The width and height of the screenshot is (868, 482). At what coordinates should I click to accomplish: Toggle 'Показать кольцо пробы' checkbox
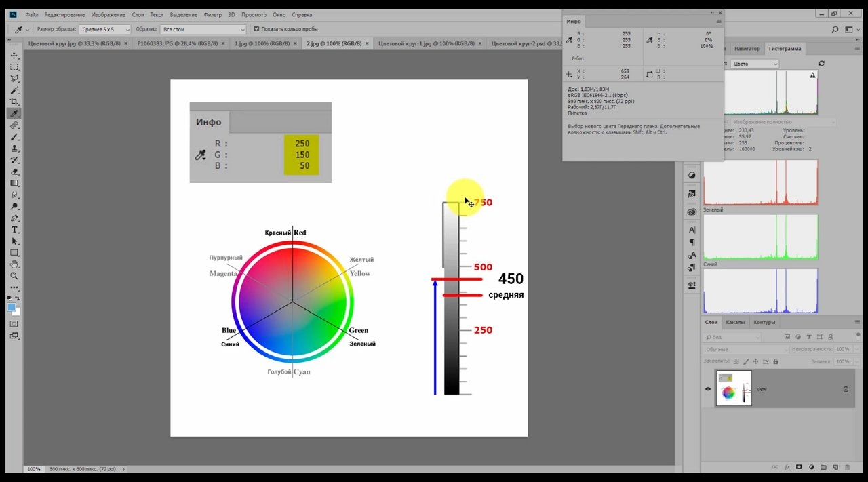[256, 29]
